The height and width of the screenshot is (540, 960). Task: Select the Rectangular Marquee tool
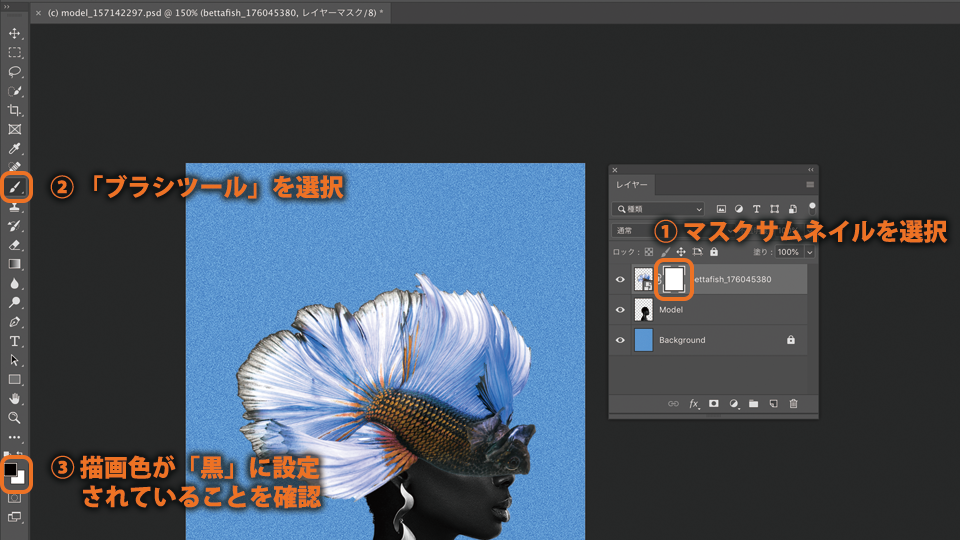coord(14,53)
